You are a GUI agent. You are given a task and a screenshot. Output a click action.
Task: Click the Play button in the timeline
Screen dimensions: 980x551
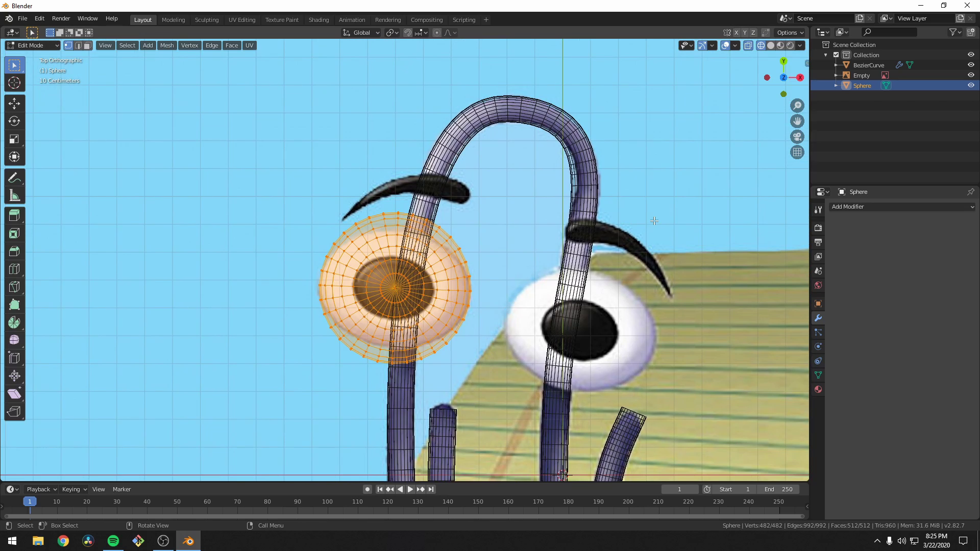pos(410,489)
